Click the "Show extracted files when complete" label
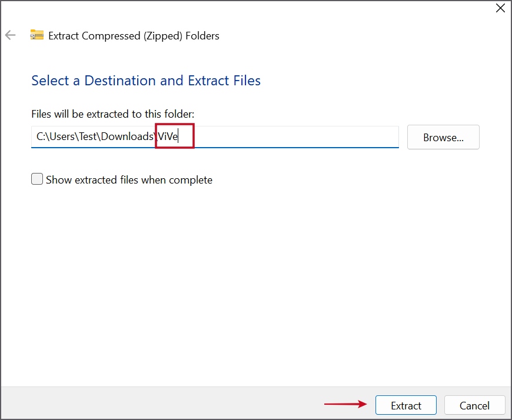 pos(129,180)
